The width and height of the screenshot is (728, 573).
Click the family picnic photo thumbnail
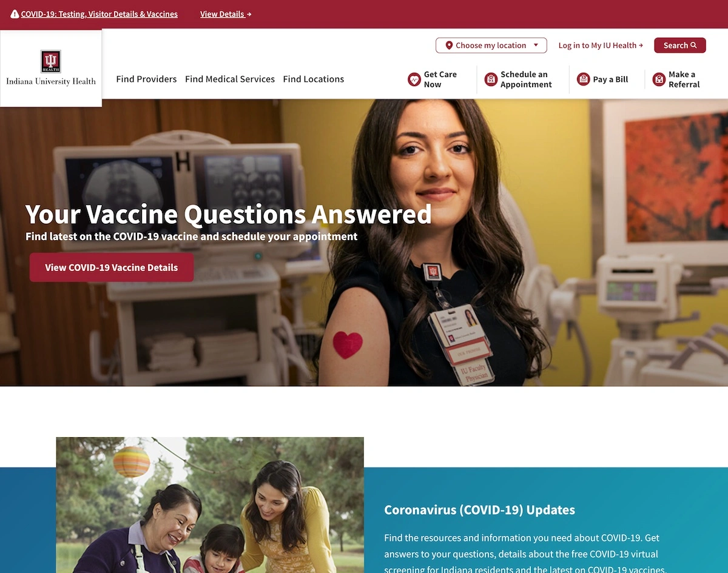click(210, 504)
